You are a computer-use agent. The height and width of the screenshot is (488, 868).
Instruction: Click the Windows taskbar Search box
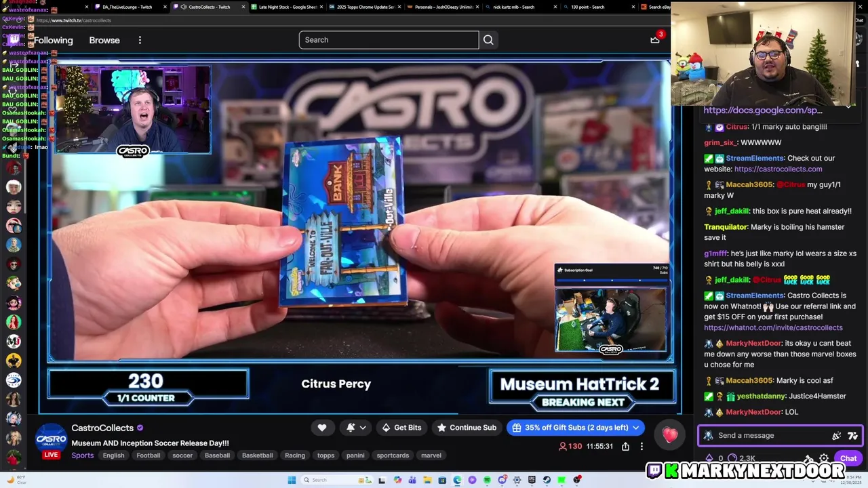336,480
